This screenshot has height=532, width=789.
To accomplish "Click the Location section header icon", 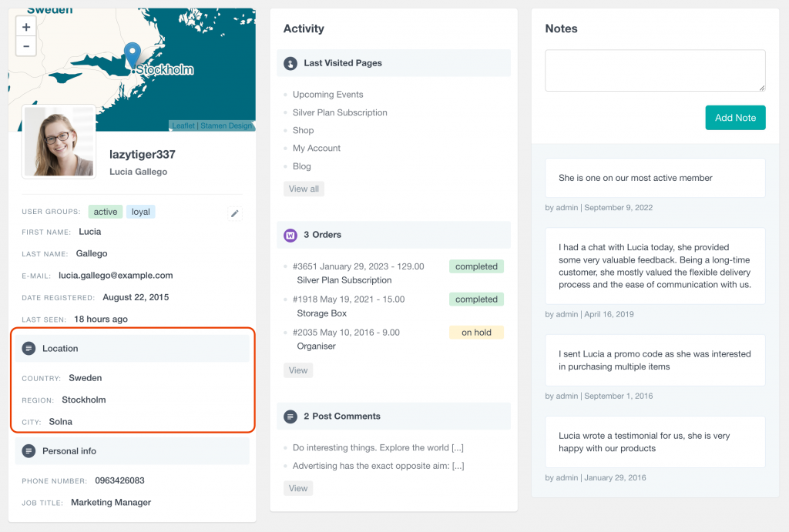I will pyautogui.click(x=29, y=348).
